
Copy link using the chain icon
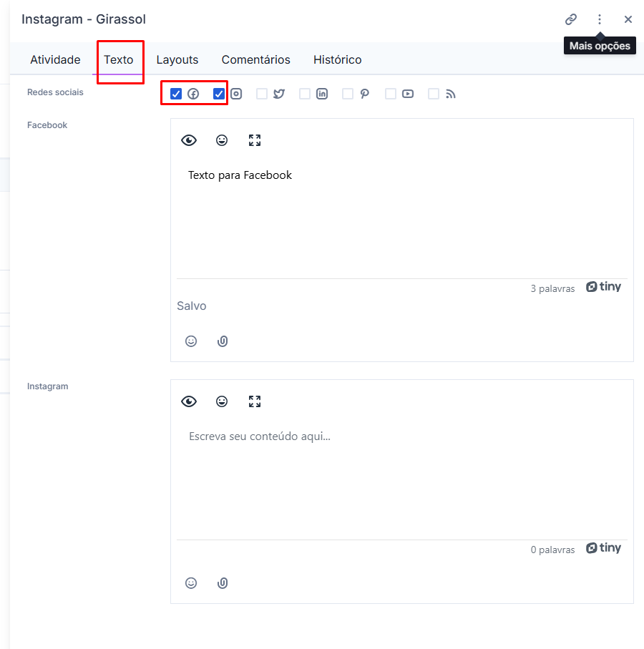pos(571,19)
